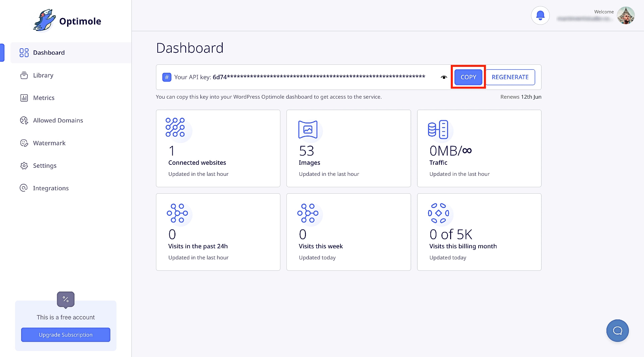The width and height of the screenshot is (644, 357).
Task: Click the Optimole logo
Action: (x=67, y=20)
